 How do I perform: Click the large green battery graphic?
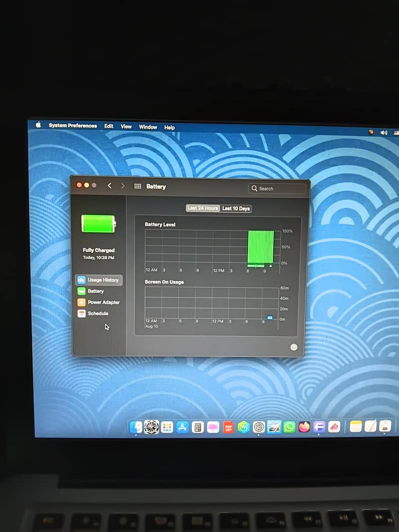[98, 224]
